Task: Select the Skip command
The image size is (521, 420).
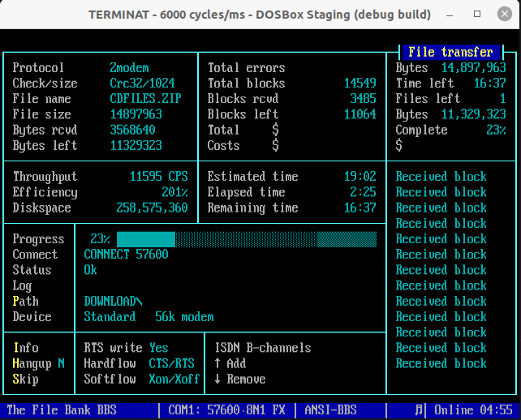Action: click(26, 379)
